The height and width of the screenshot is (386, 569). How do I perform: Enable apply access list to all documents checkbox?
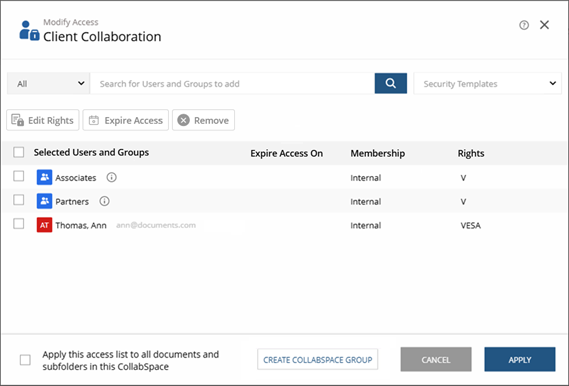pos(25,360)
